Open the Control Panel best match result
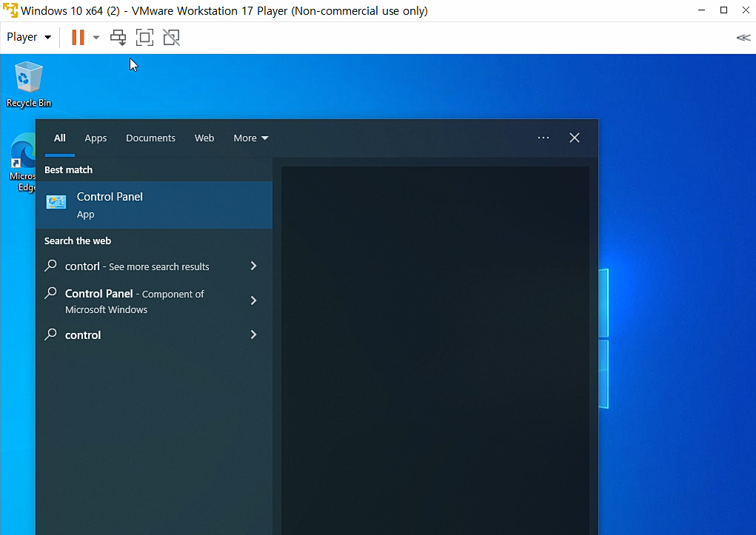 pos(154,205)
